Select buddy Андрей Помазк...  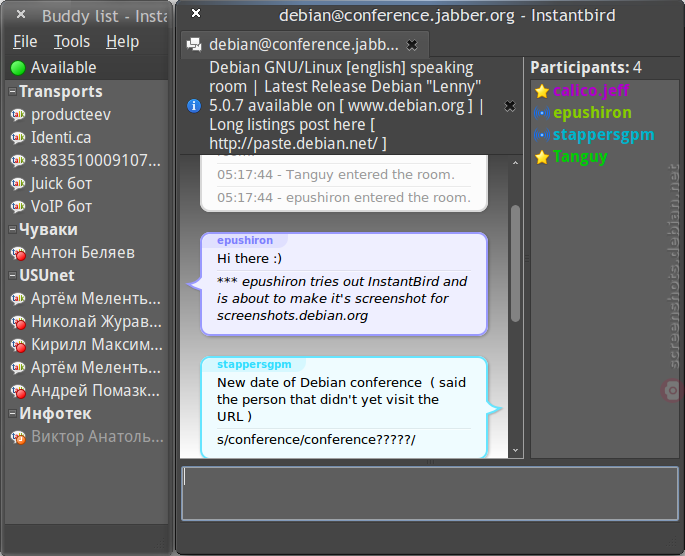click(x=86, y=391)
